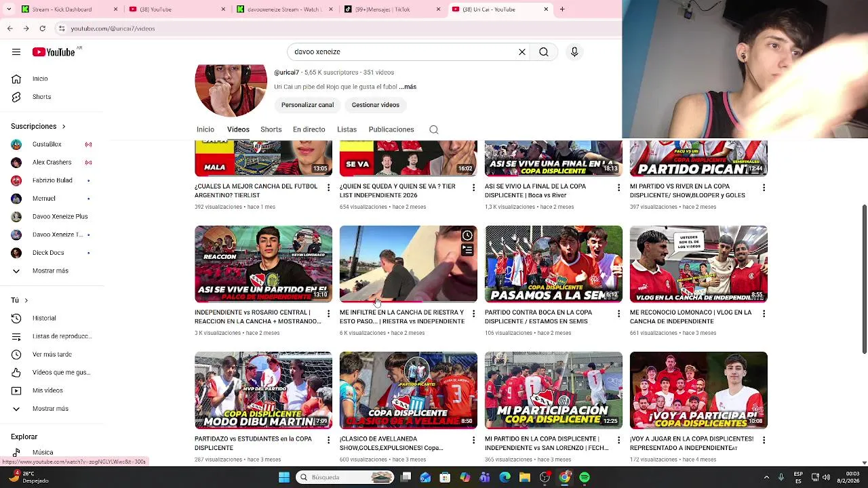Open video title Me infiltré en la cancha de Riestra
The height and width of the screenshot is (488, 868).
[x=402, y=317]
